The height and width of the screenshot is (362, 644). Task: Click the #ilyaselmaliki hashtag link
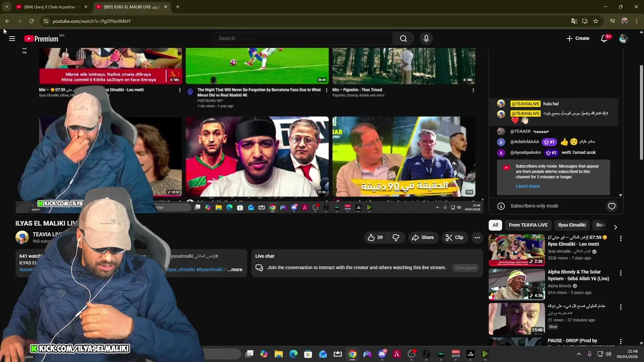click(x=211, y=269)
